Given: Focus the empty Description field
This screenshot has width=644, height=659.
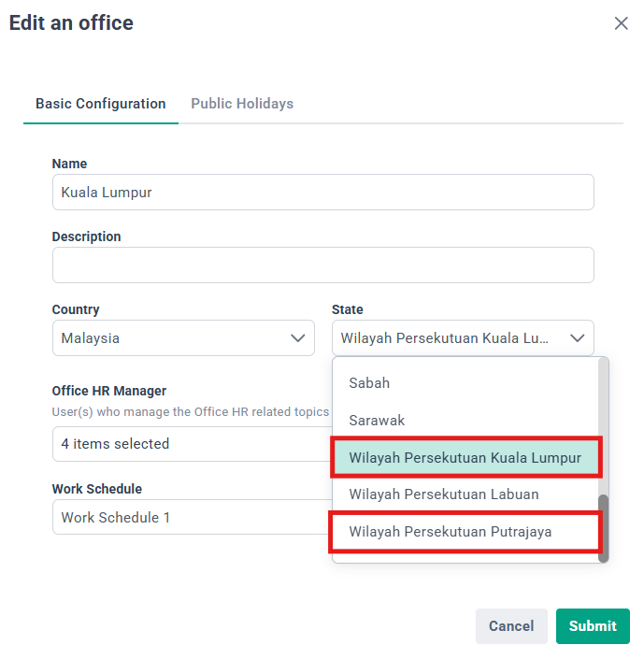Looking at the screenshot, I should (x=322, y=265).
